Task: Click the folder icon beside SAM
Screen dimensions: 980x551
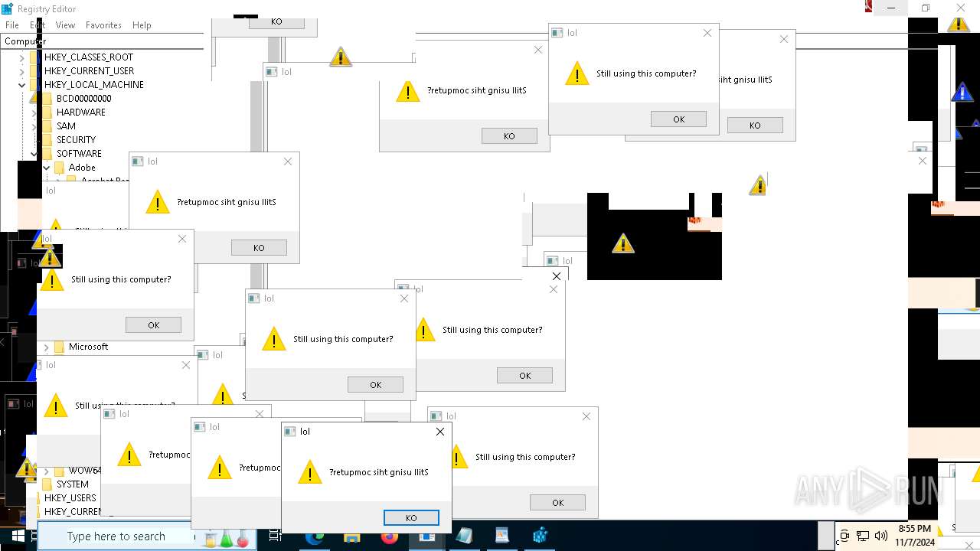Action: (47, 126)
